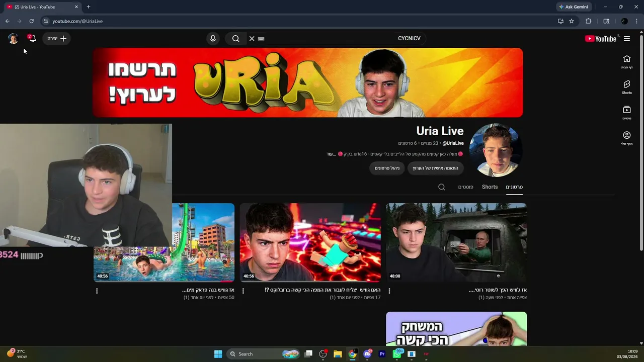Open the weather widget showing 31°C
Image resolution: width=644 pixels, height=362 pixels.
point(17,354)
